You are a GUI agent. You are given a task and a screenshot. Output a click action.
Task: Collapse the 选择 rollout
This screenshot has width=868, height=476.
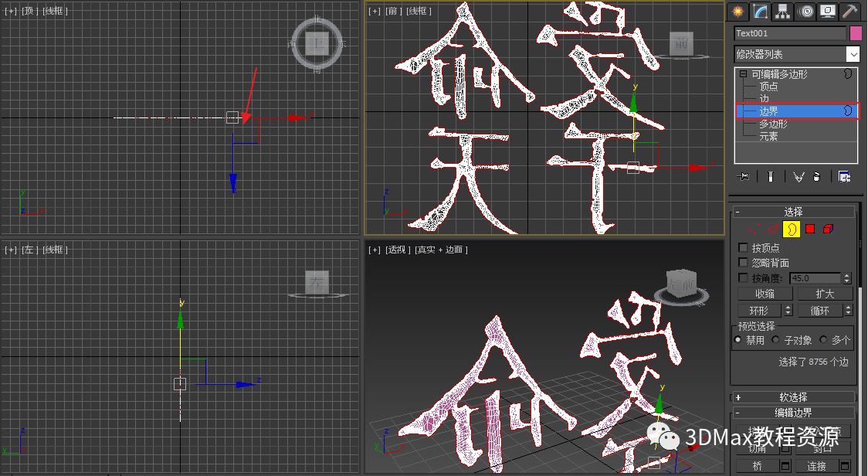coord(793,212)
